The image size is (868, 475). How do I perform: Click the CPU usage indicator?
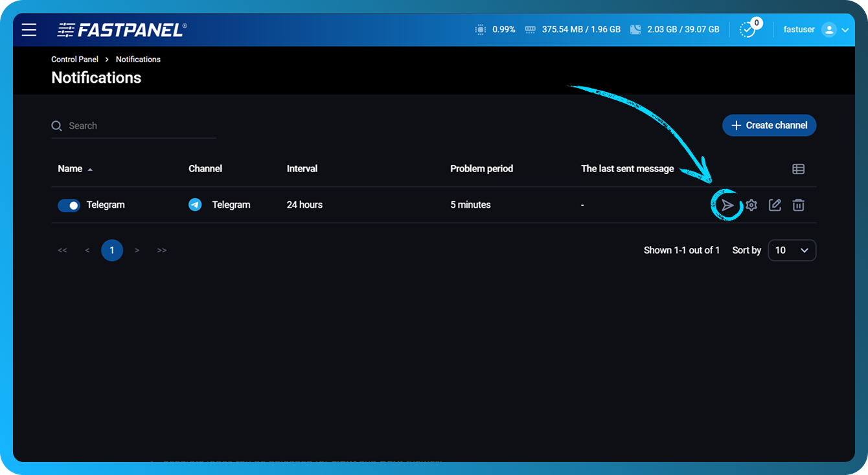(496, 30)
